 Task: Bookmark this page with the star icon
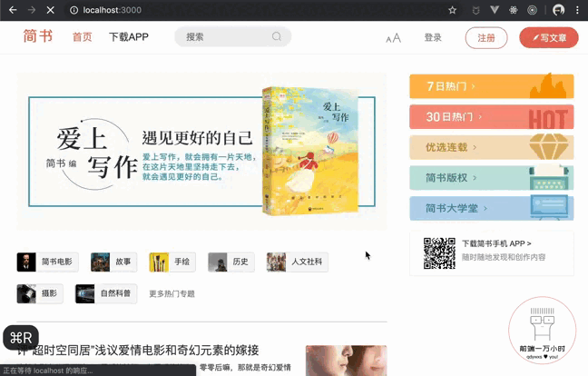click(452, 10)
